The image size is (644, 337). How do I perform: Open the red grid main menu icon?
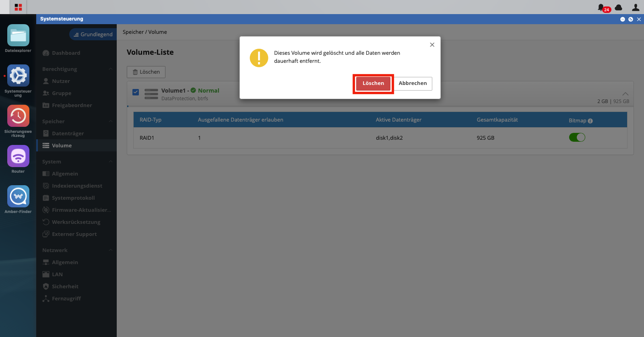pyautogui.click(x=18, y=7)
